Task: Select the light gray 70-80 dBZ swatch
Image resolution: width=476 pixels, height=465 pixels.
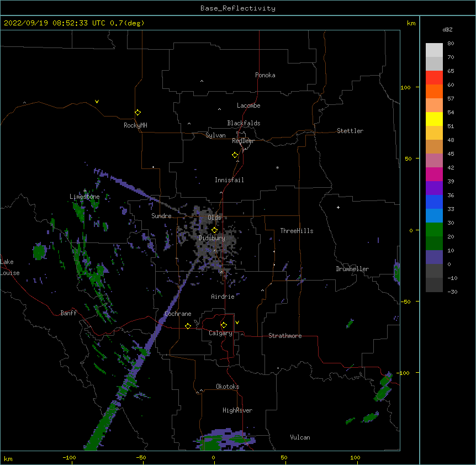Action: pyautogui.click(x=434, y=50)
